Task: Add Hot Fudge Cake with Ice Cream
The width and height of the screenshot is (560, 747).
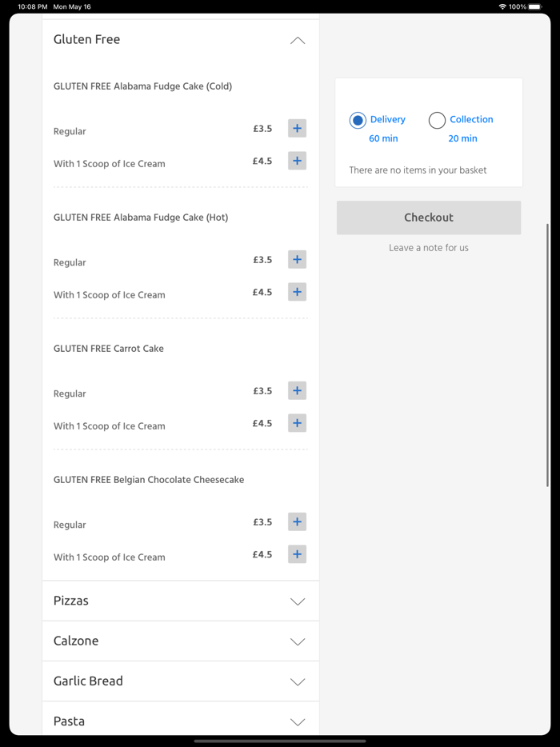Action: [297, 292]
